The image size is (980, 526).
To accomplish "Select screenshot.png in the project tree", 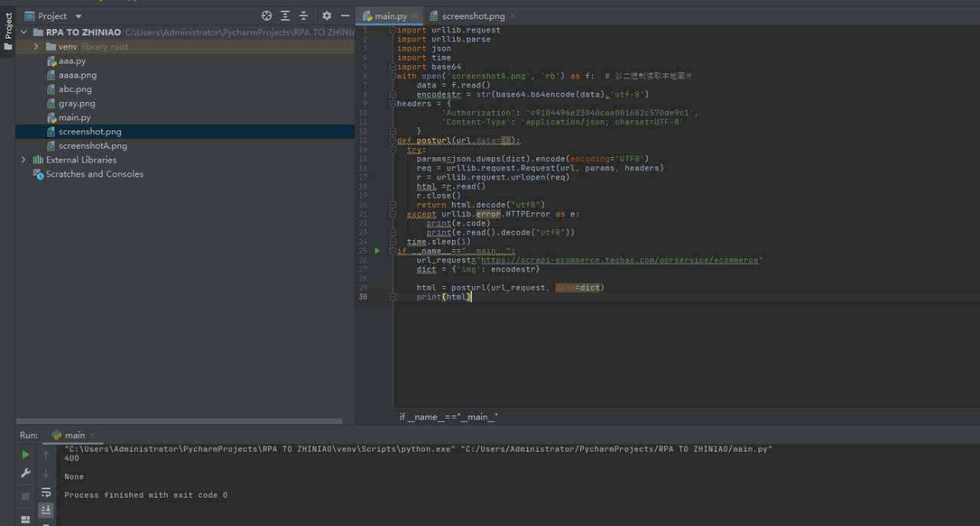I will [184, 132].
